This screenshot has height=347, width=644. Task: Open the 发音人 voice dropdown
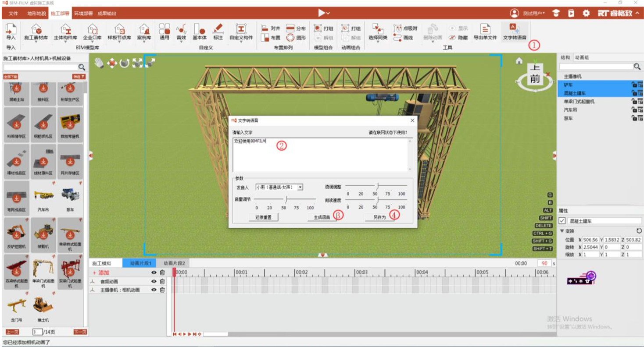tap(300, 187)
